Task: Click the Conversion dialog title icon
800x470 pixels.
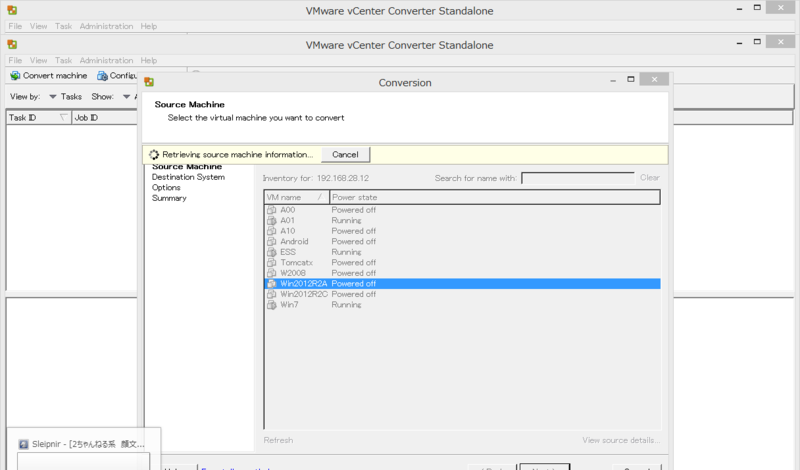Action: click(149, 82)
